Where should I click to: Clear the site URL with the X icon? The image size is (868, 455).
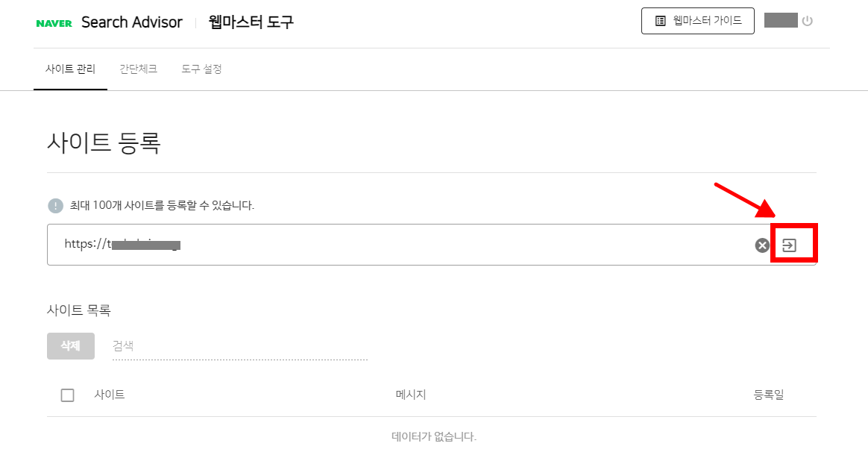(761, 245)
